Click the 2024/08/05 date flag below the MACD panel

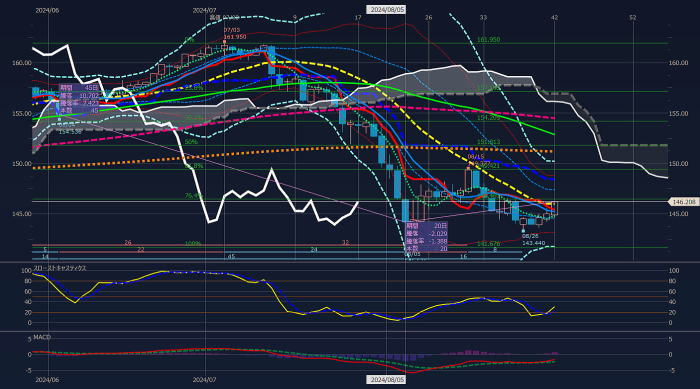[x=387, y=379]
